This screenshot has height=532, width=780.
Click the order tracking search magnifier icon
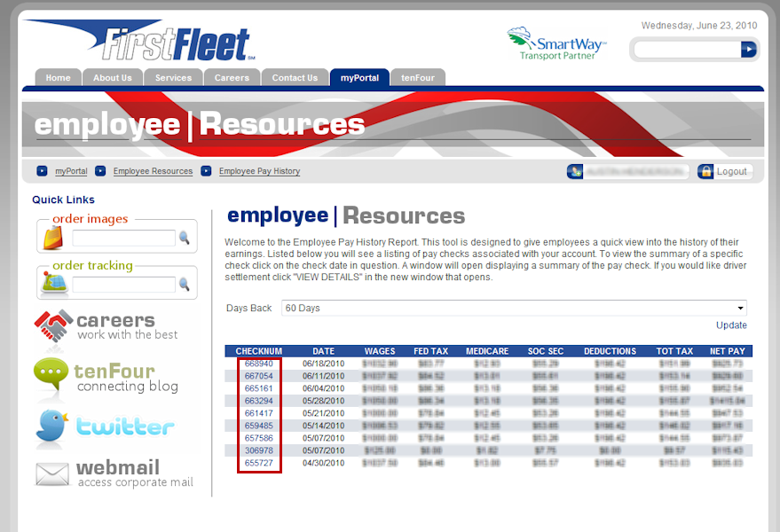click(185, 285)
